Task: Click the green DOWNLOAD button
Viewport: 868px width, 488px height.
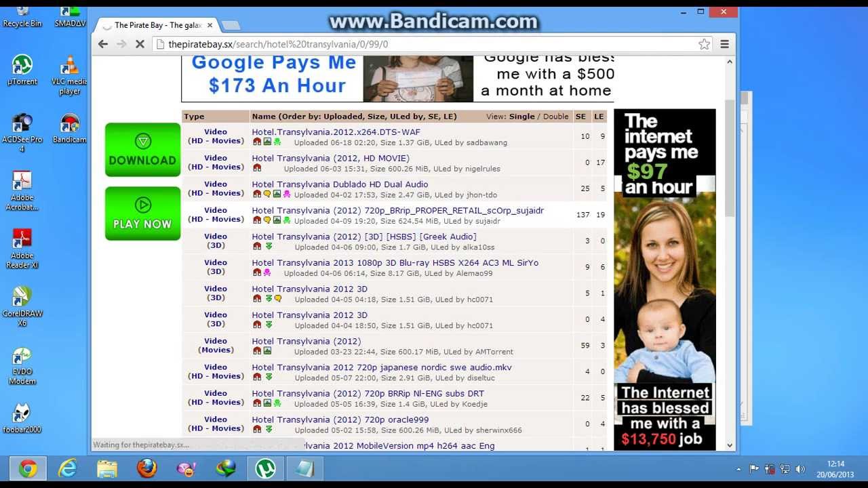Action: click(x=142, y=150)
